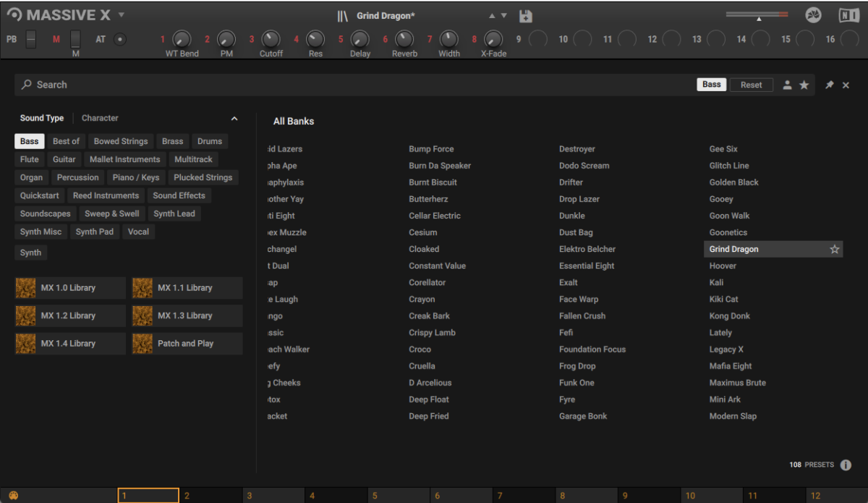Favorite Grind Dragon with star icon
The height and width of the screenshot is (503, 868).
[835, 249]
